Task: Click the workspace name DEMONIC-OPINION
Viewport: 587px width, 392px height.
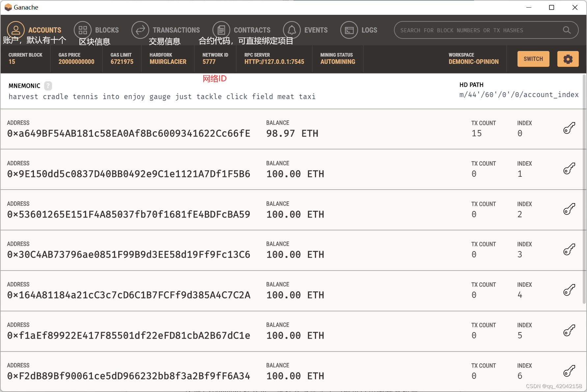Action: tap(473, 62)
